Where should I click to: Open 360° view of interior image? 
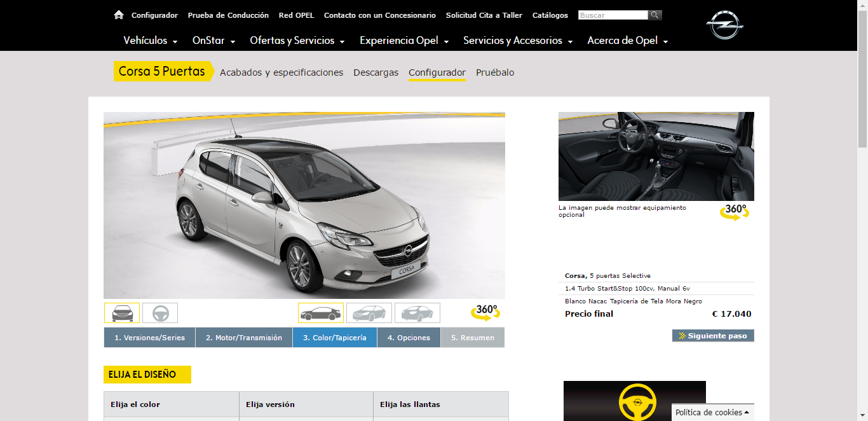point(735,212)
